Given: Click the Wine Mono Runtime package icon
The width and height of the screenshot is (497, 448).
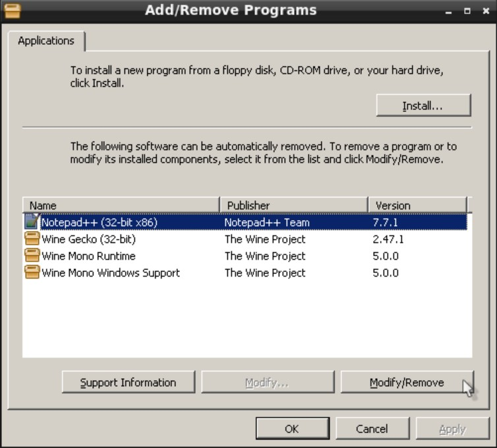Looking at the screenshot, I should tap(32, 256).
